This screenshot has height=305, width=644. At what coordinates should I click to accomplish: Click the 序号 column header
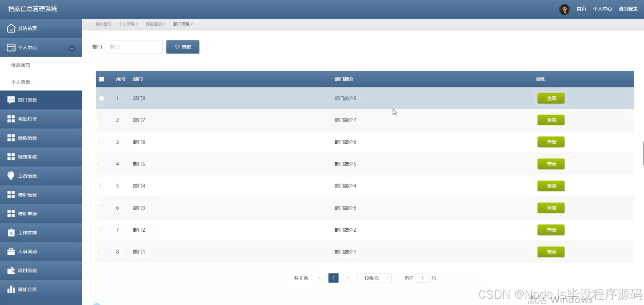point(121,79)
